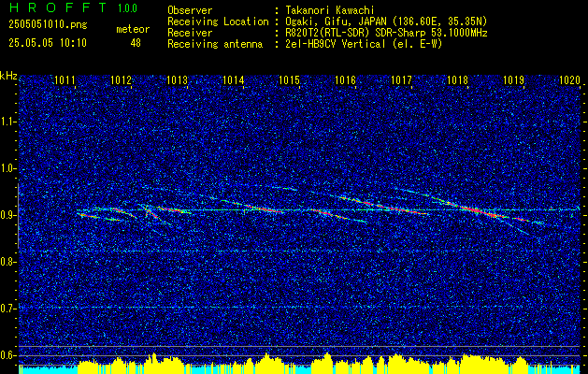Click the Receiving antenna label
The width and height of the screenshot is (588, 374).
tap(215, 44)
